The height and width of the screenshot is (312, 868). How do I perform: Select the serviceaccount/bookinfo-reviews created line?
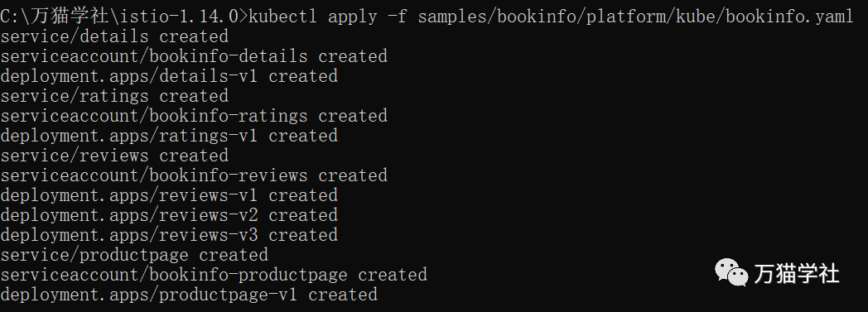[194, 176]
